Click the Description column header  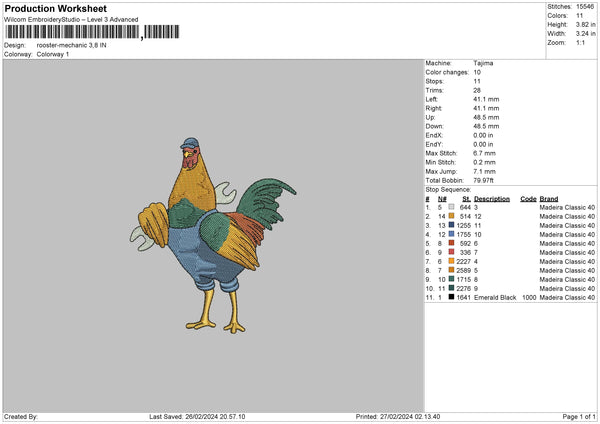click(x=492, y=199)
